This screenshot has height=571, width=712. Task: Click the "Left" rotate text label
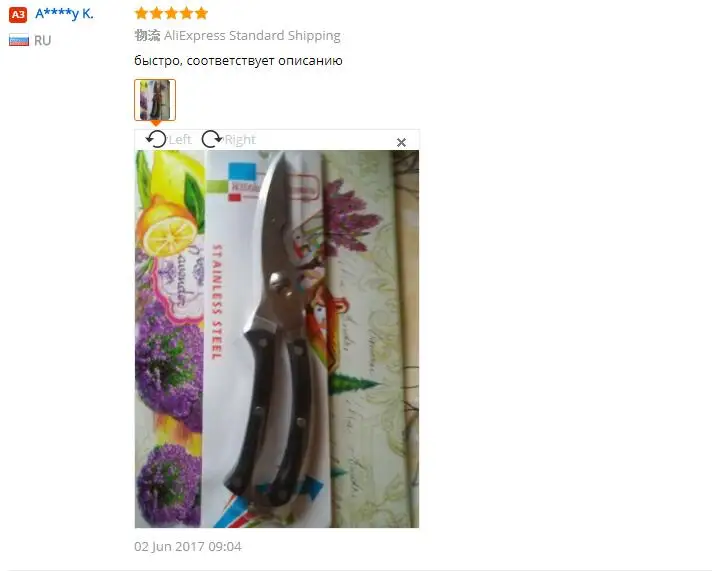click(180, 139)
